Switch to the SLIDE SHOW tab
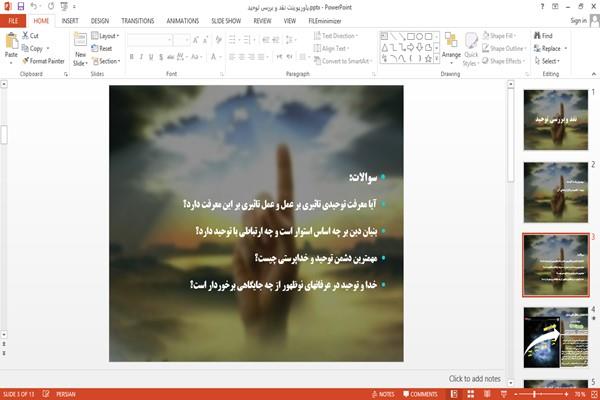This screenshot has width=600, height=400. click(226, 21)
